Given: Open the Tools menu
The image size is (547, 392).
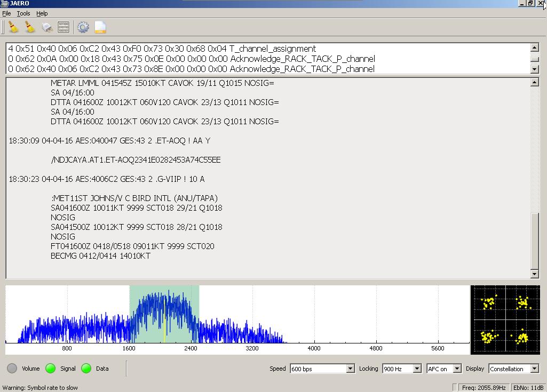Looking at the screenshot, I should tap(23, 13).
